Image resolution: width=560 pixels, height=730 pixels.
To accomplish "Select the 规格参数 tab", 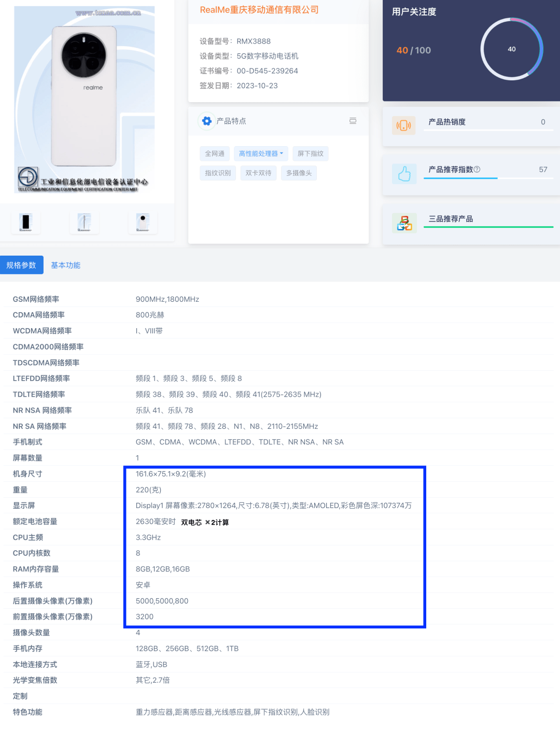I will pos(21,265).
